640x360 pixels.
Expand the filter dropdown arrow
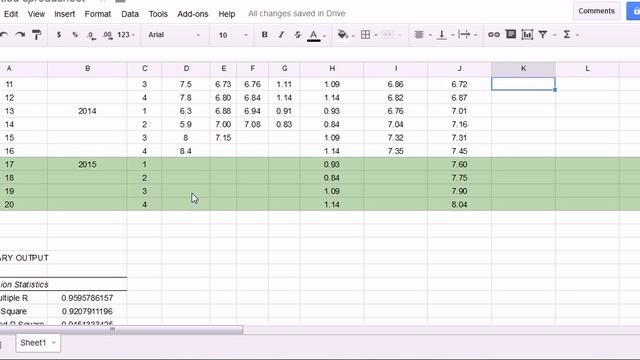[x=554, y=36]
